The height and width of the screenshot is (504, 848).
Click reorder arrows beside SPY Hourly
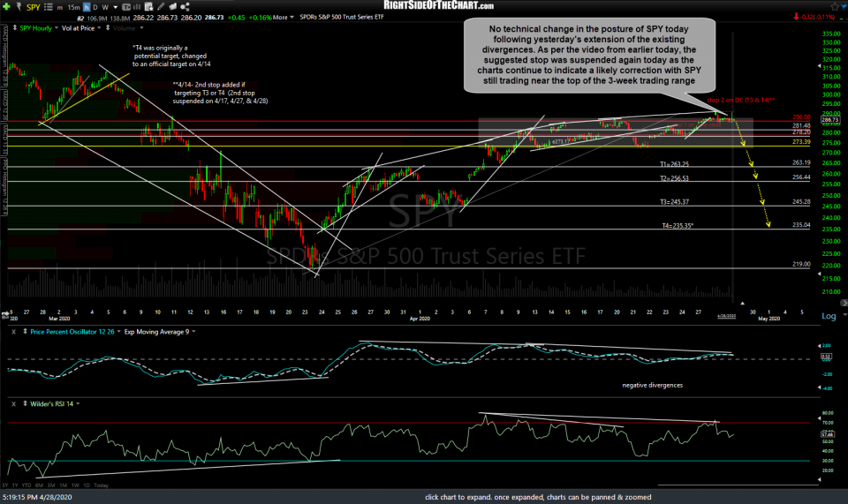(15, 27)
